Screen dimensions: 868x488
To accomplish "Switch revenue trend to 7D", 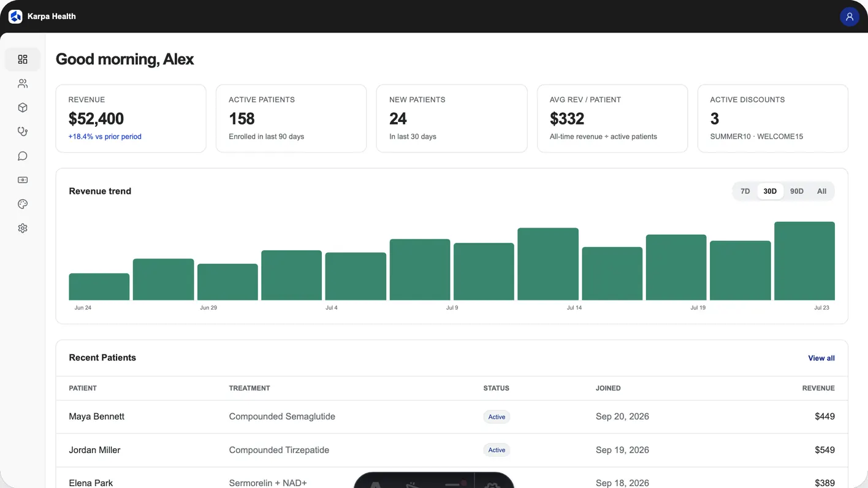I will pos(745,191).
